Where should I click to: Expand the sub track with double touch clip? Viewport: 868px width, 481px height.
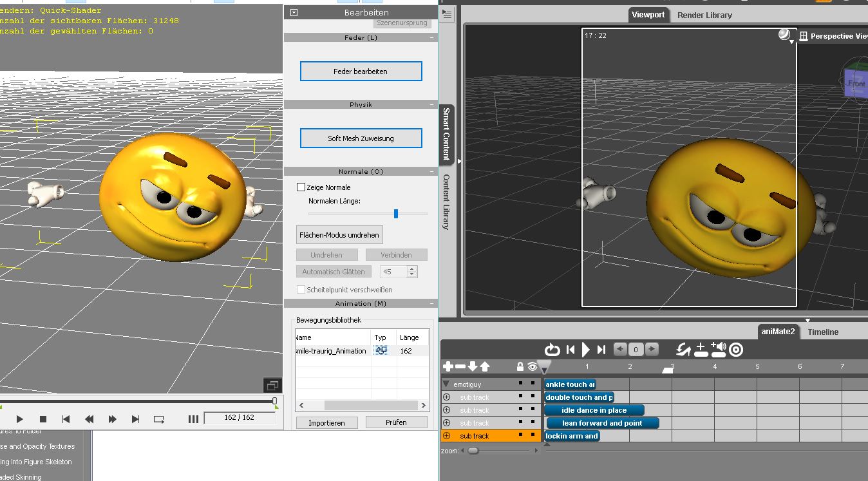pyautogui.click(x=446, y=397)
